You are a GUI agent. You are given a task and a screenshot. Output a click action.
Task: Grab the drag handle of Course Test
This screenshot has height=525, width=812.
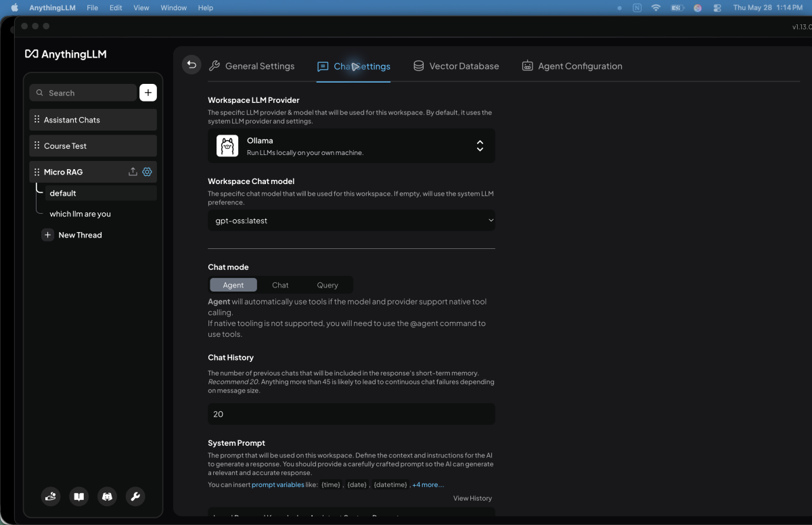[x=37, y=145]
